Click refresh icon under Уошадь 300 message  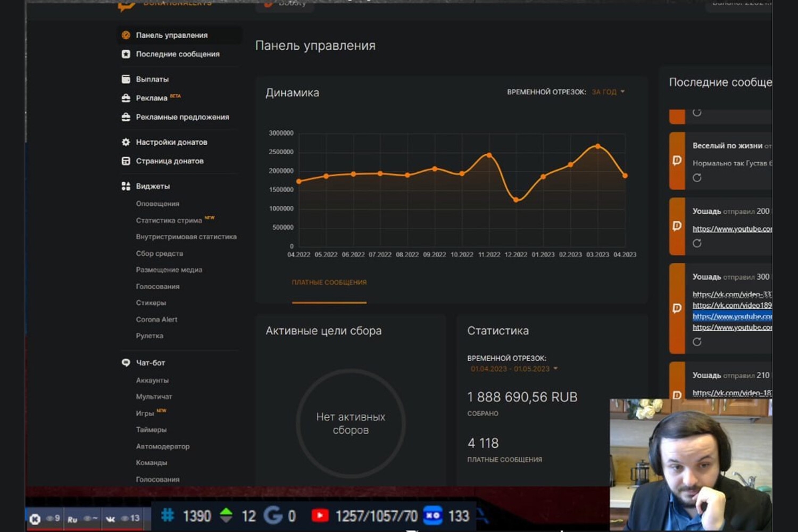pos(697,342)
